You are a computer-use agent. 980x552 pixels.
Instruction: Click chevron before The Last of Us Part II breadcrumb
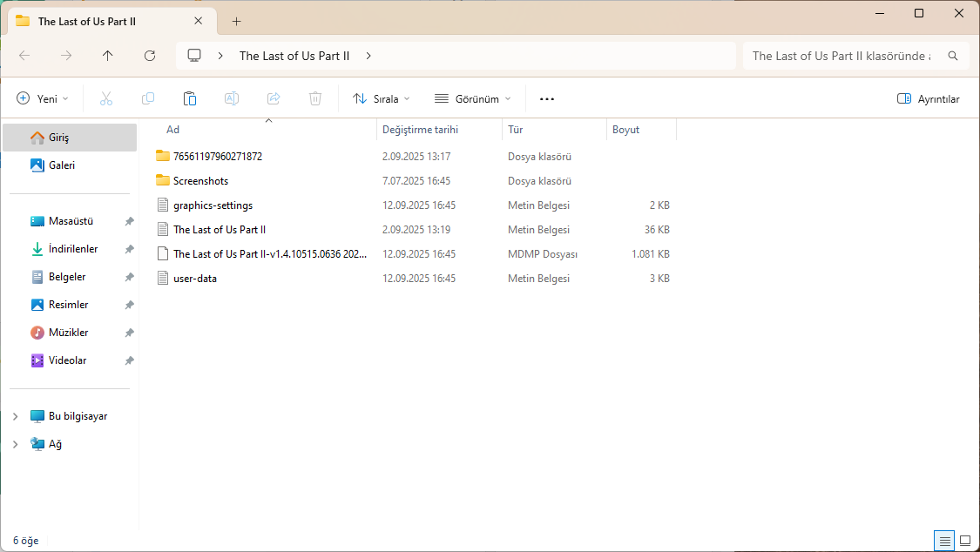pyautogui.click(x=220, y=56)
